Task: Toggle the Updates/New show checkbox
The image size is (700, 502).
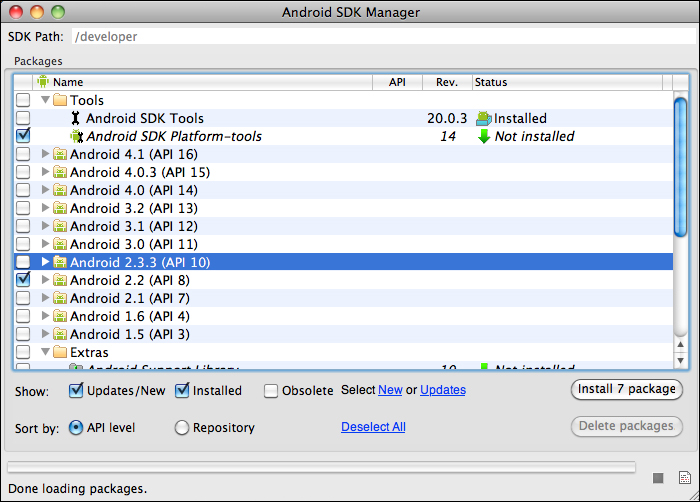Action: 76,390
